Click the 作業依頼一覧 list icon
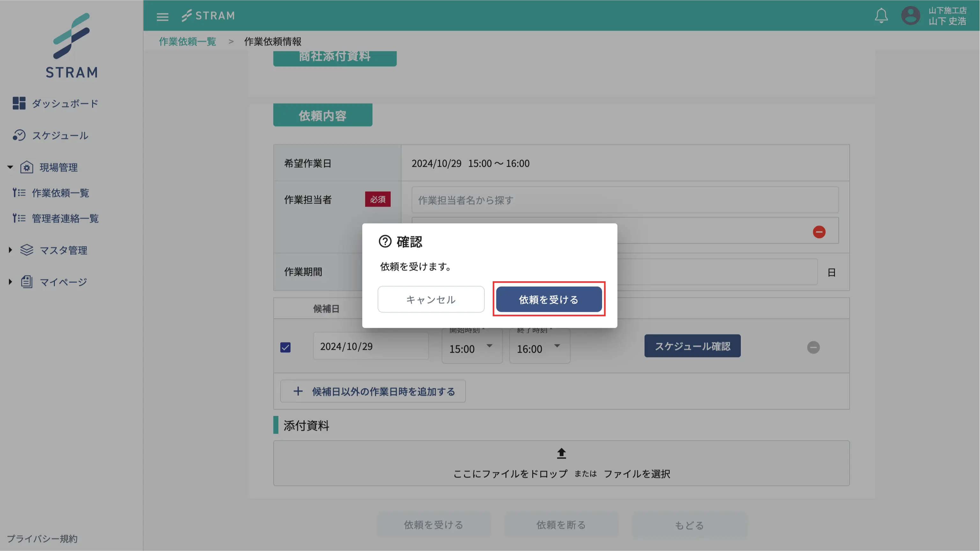The image size is (980, 551). [19, 193]
